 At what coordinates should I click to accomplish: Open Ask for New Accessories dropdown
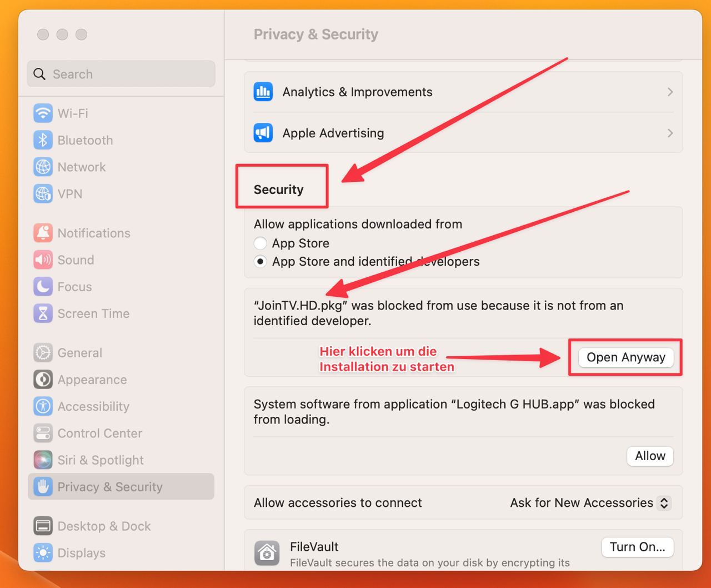(x=664, y=503)
